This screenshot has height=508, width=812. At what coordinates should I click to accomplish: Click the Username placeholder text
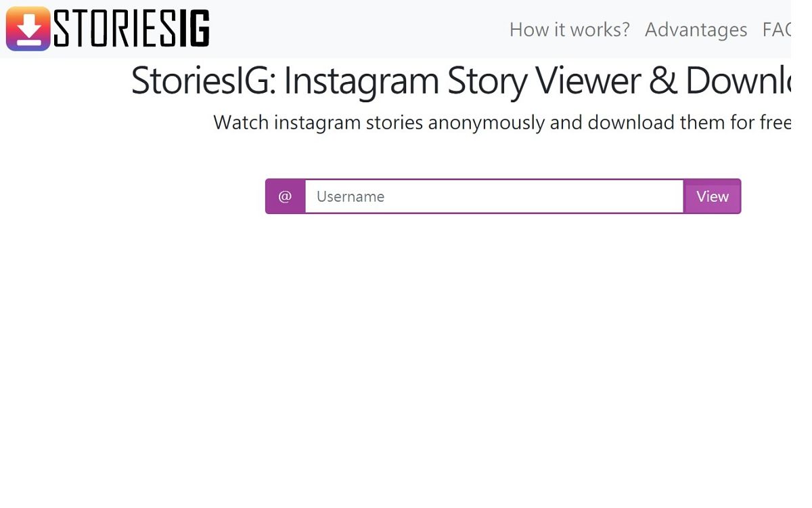coord(351,196)
